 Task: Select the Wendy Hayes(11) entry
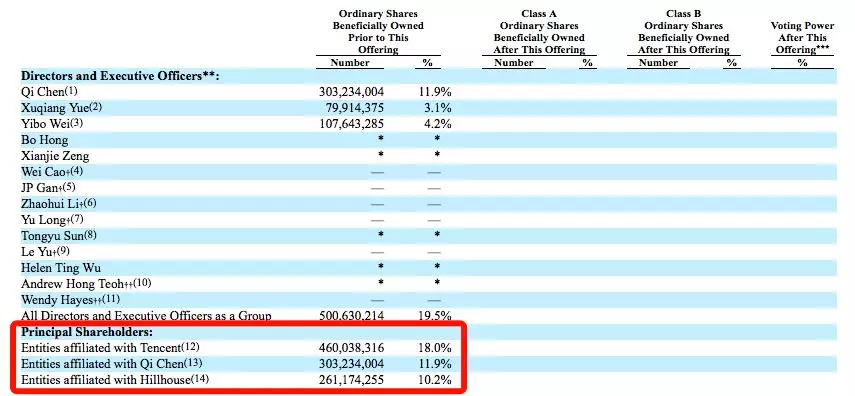[71, 300]
